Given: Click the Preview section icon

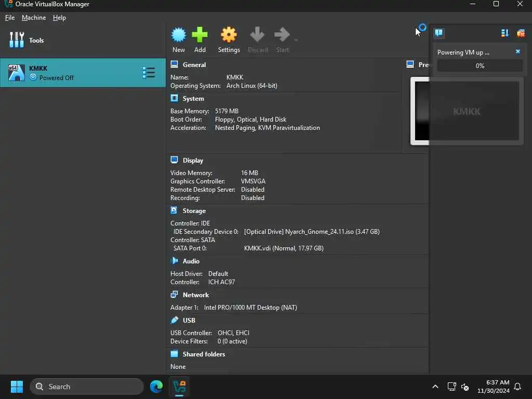Looking at the screenshot, I should point(410,64).
